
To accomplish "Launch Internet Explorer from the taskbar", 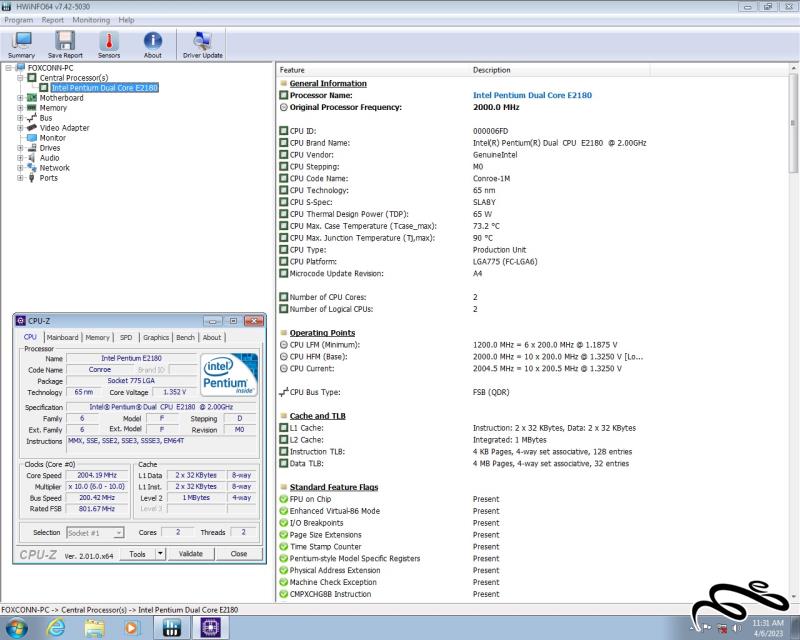I will [56, 628].
